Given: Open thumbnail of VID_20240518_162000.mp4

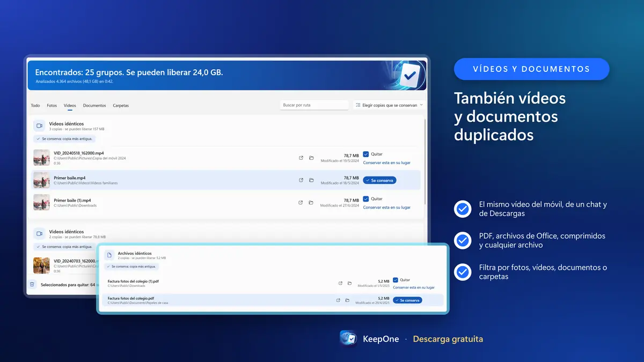Looking at the screenshot, I should tap(42, 158).
